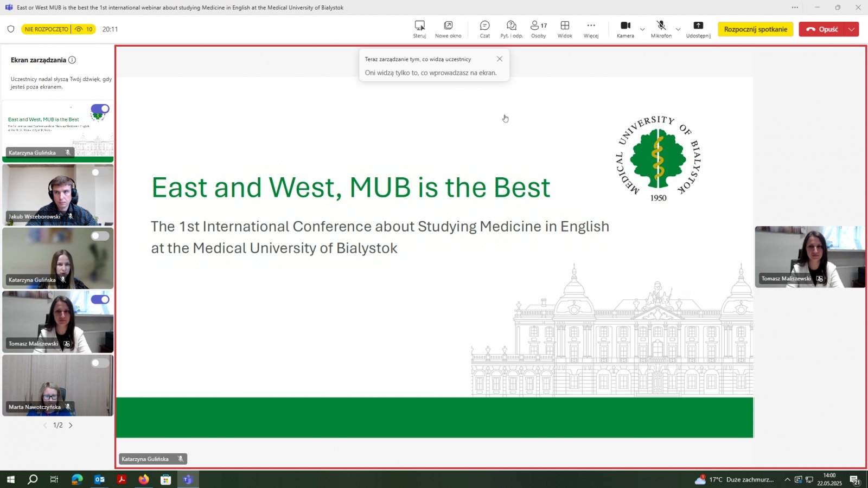868x488 pixels.
Task: Expand the camera options dropdown arrow
Action: [642, 29]
